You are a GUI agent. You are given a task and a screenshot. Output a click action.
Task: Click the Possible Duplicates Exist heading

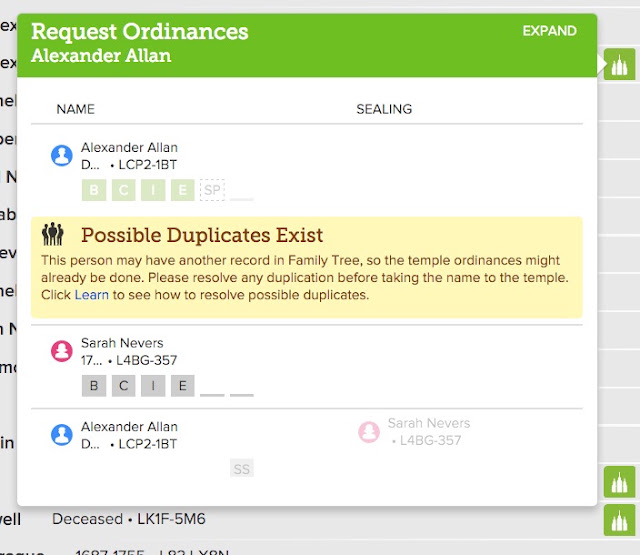click(202, 235)
